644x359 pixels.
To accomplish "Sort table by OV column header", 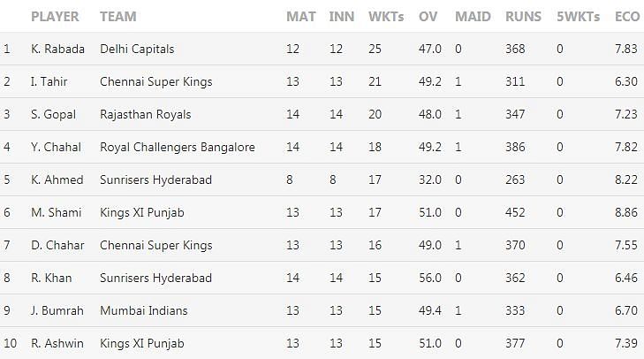I will point(428,17).
